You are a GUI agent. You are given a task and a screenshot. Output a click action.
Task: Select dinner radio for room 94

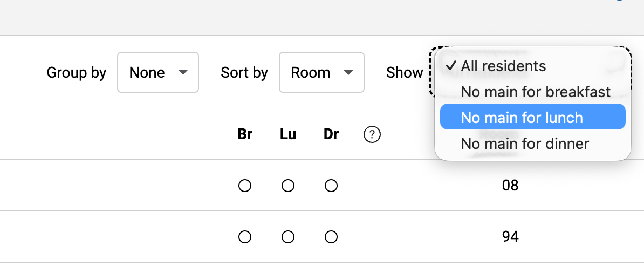(331, 237)
